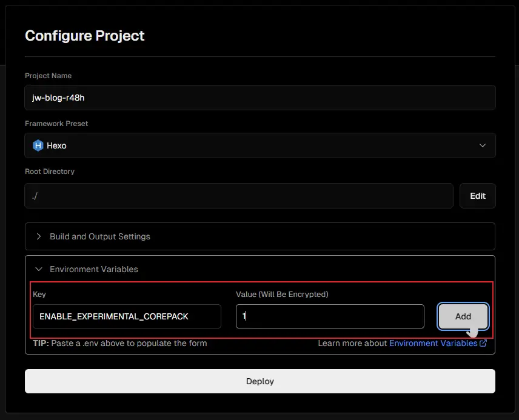Expand the Build and Output Settings chevron
Screen dimensions: 519x420
pos(39,236)
